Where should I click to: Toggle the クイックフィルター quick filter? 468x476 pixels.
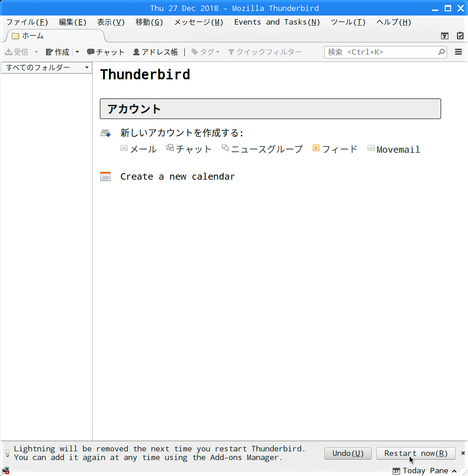point(265,52)
